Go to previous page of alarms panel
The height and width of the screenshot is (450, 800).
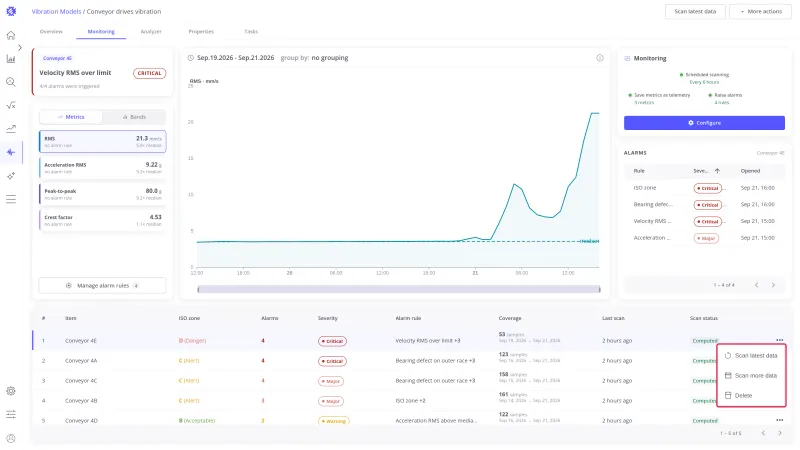[x=757, y=285]
